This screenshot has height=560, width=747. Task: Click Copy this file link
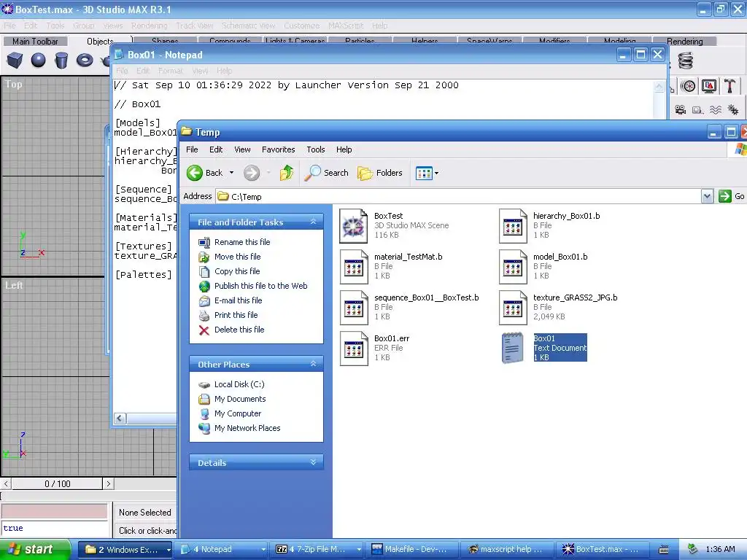pos(237,271)
